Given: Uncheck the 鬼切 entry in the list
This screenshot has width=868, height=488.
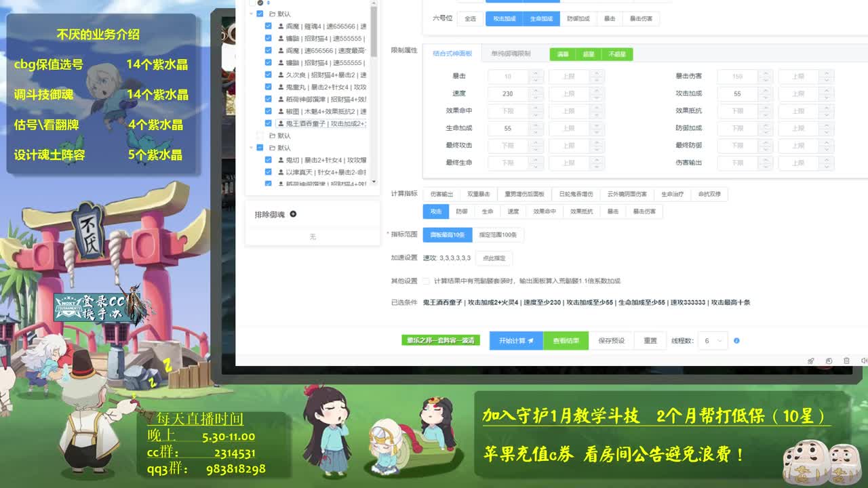Looking at the screenshot, I should pyautogui.click(x=268, y=159).
